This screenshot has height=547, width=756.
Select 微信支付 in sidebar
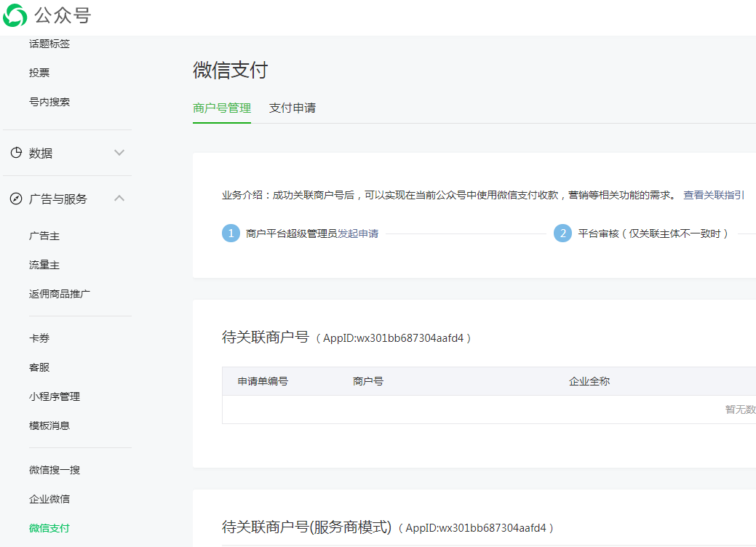[49, 528]
